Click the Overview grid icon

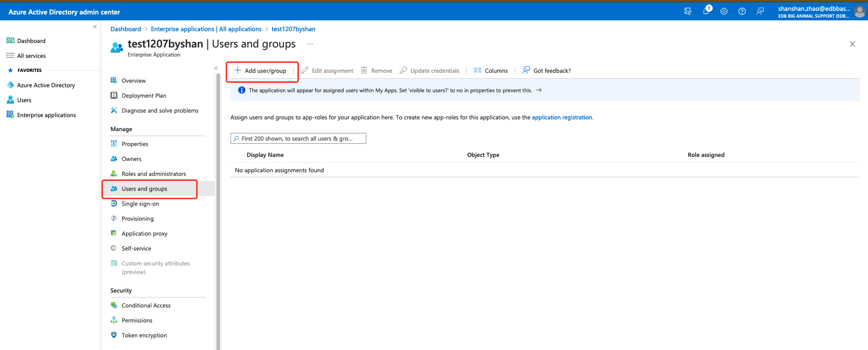tap(114, 80)
